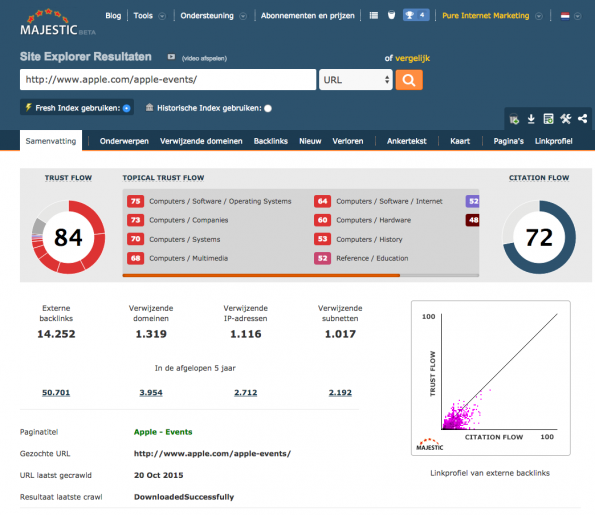Click the 73 Companies topic badge

[135, 220]
